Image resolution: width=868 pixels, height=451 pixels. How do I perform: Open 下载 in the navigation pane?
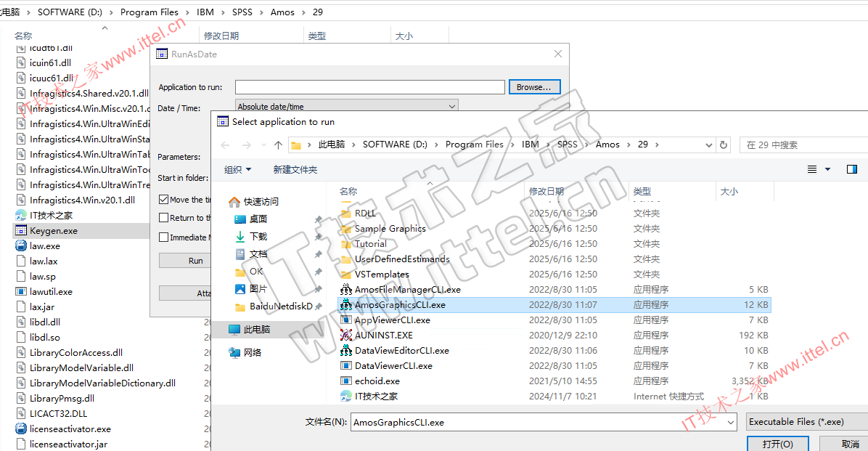(x=258, y=237)
